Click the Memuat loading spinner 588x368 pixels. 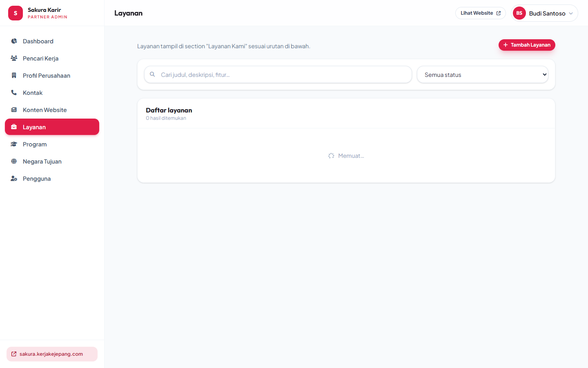pos(331,156)
